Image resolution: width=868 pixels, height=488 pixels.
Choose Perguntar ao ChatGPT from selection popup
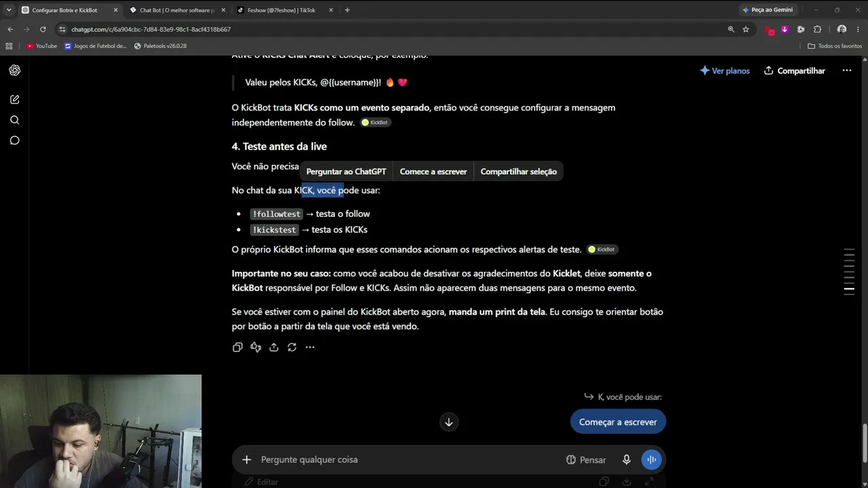[x=346, y=171]
